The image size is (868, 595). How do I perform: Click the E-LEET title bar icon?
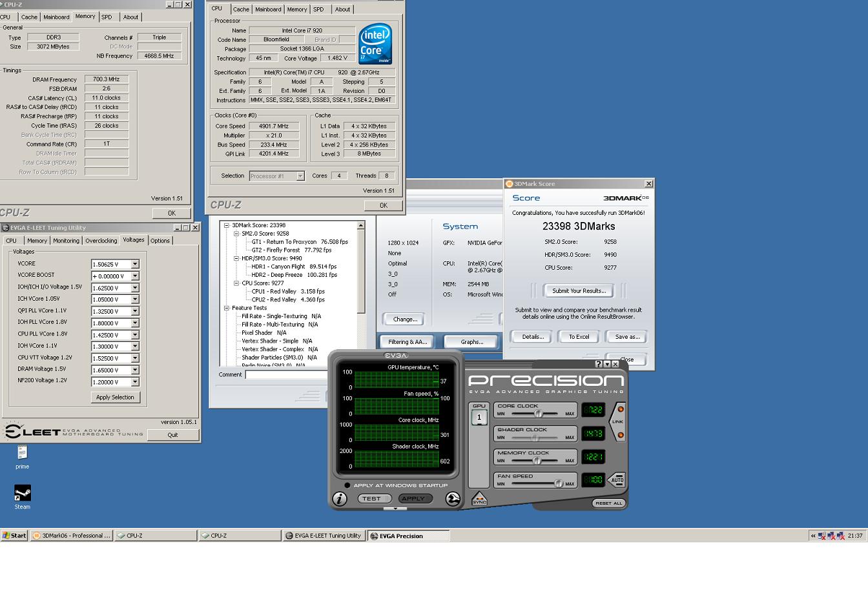pyautogui.click(x=5, y=228)
